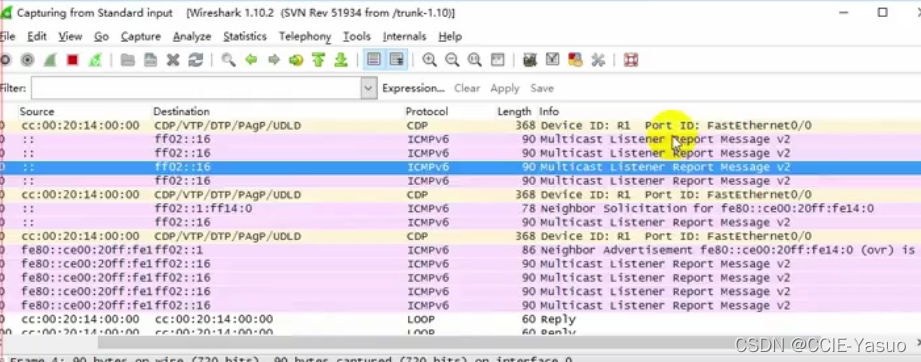
Task: Open help lifebuoy icon
Action: pyautogui.click(x=631, y=60)
